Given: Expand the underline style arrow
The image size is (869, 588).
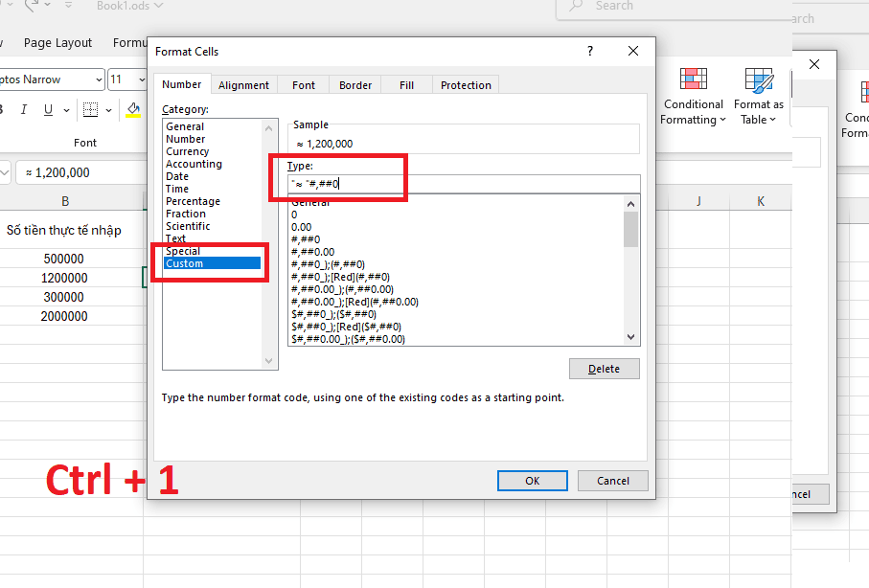Looking at the screenshot, I should coord(66,110).
